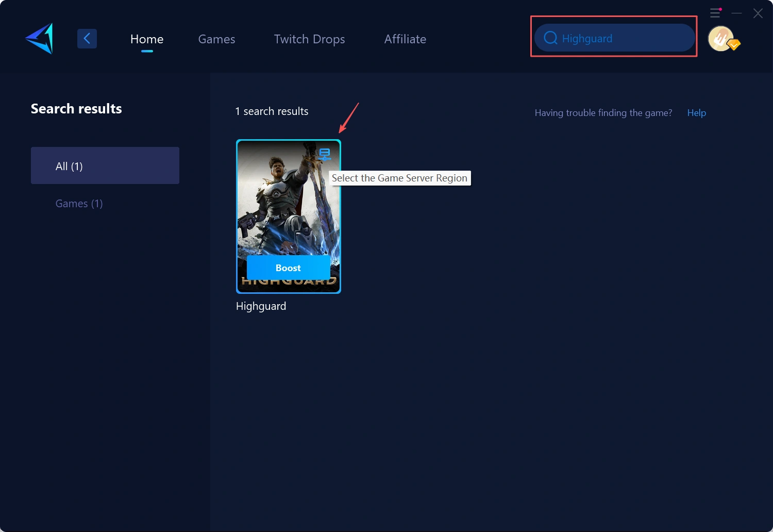Click the app logo in top-left corner
This screenshot has height=532, width=773.
[38, 38]
